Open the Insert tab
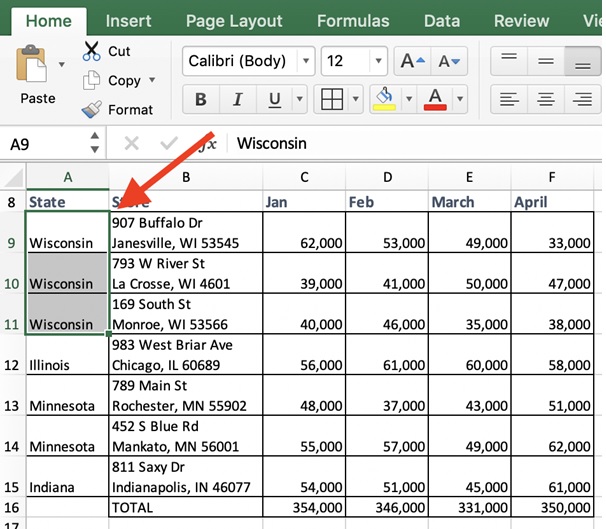 coord(128,21)
